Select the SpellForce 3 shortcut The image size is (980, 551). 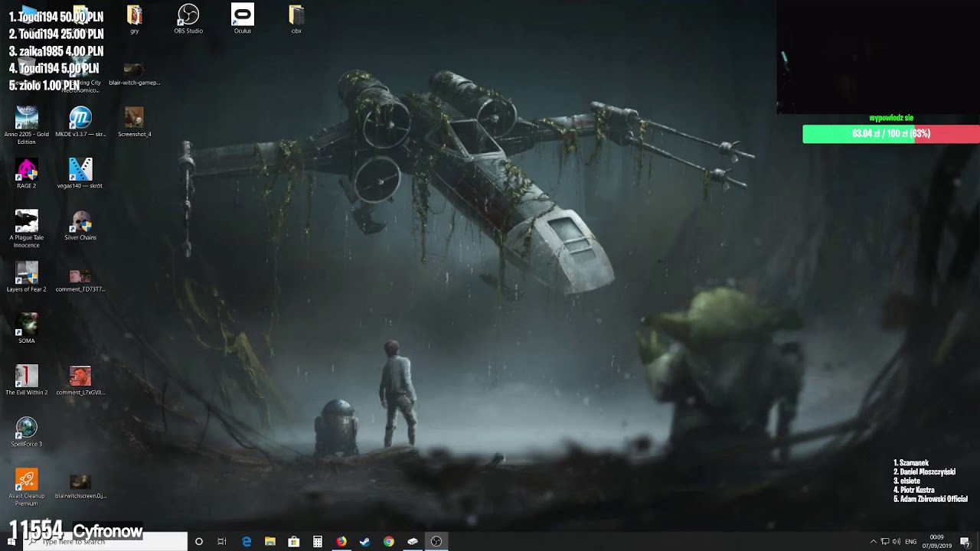(x=27, y=432)
